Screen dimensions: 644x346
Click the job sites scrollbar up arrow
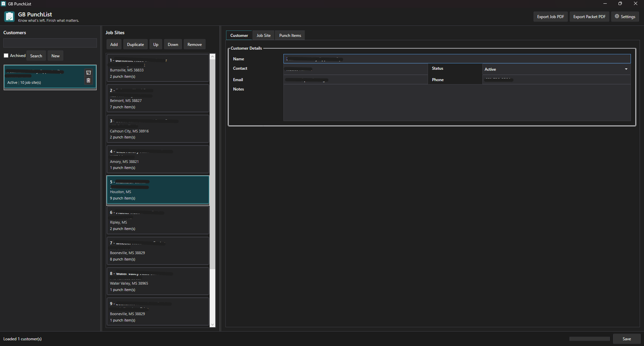[x=212, y=57]
